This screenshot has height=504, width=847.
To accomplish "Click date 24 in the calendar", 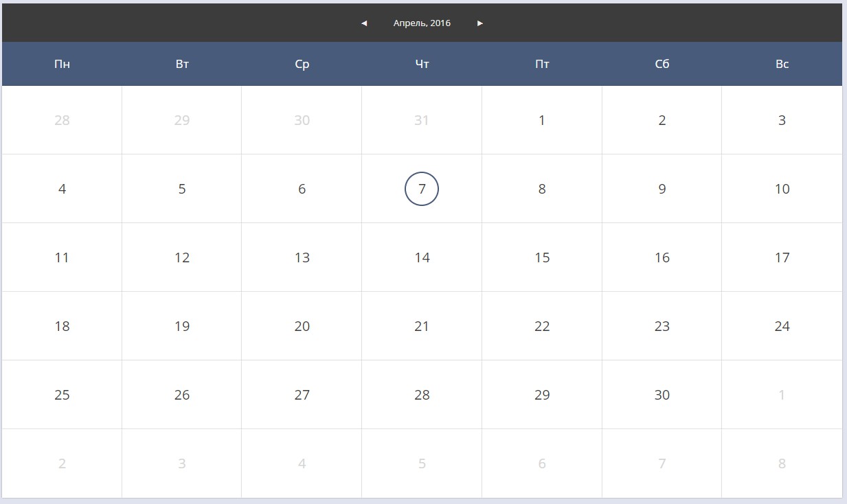I will click(782, 326).
